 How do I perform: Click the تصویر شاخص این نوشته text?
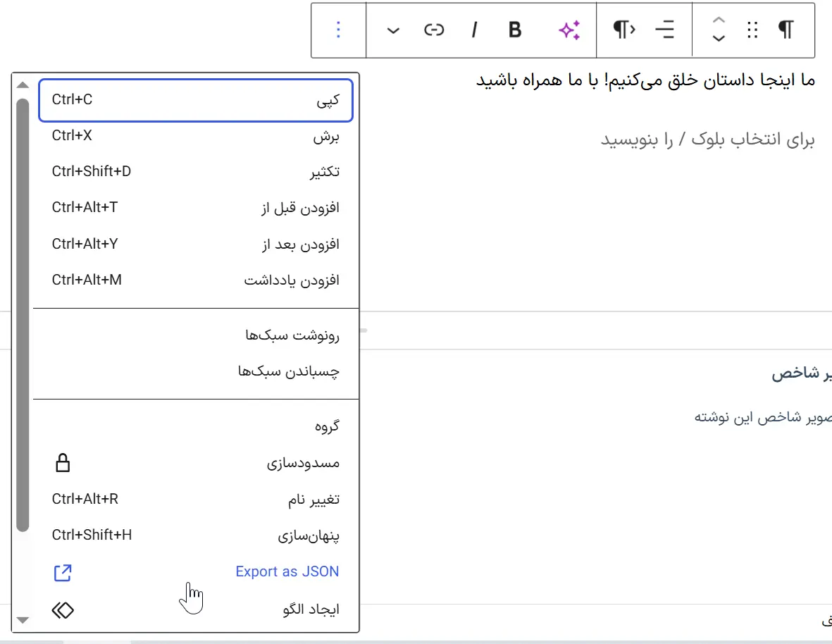763,418
